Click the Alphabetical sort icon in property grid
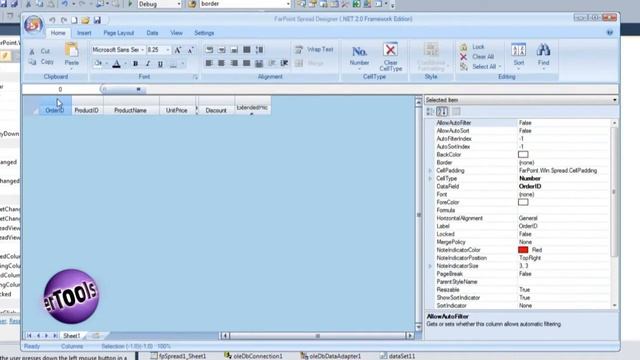The width and height of the screenshot is (640, 360). (x=442, y=111)
